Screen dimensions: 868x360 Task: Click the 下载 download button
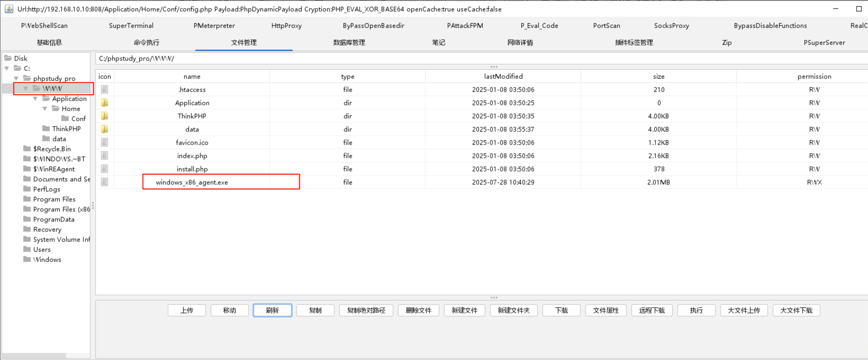click(x=561, y=310)
